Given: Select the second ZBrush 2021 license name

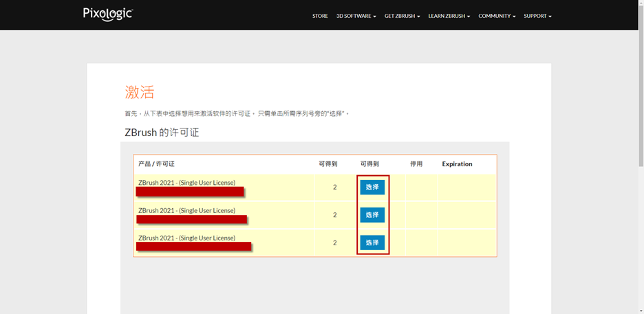Looking at the screenshot, I should point(186,210).
